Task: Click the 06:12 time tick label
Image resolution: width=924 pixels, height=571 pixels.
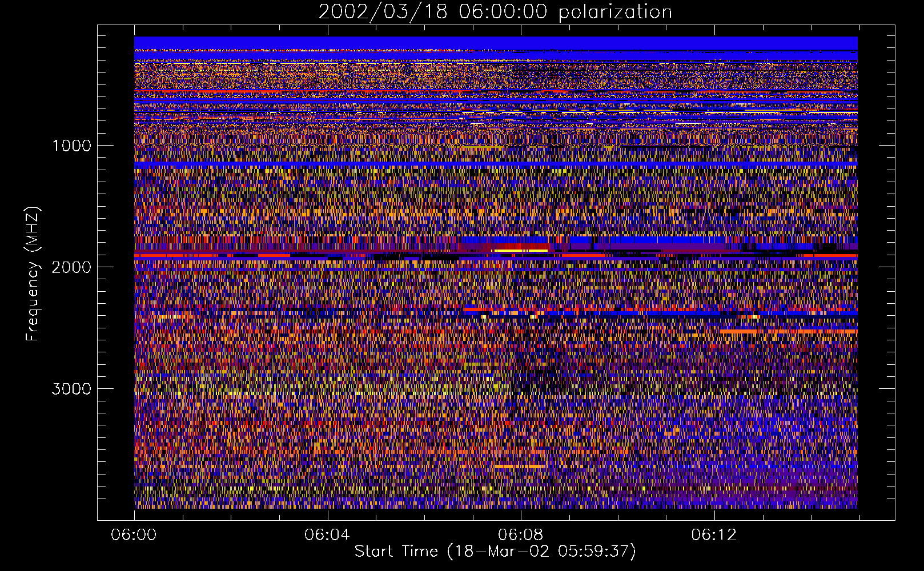Action: 714,535
